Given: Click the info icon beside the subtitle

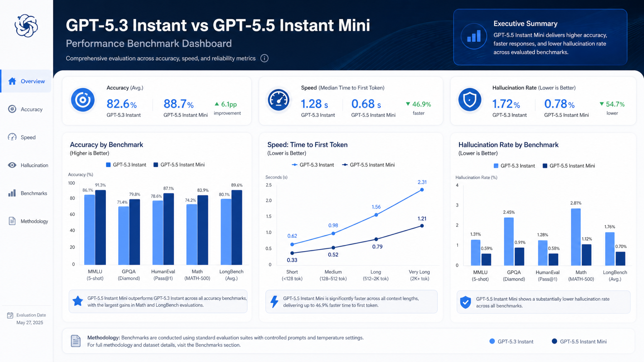Looking at the screenshot, I should click(x=264, y=58).
